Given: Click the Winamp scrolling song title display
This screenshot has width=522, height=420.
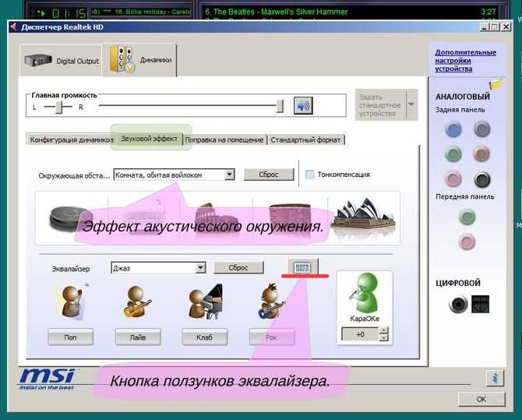Looking at the screenshot, I should [141, 12].
